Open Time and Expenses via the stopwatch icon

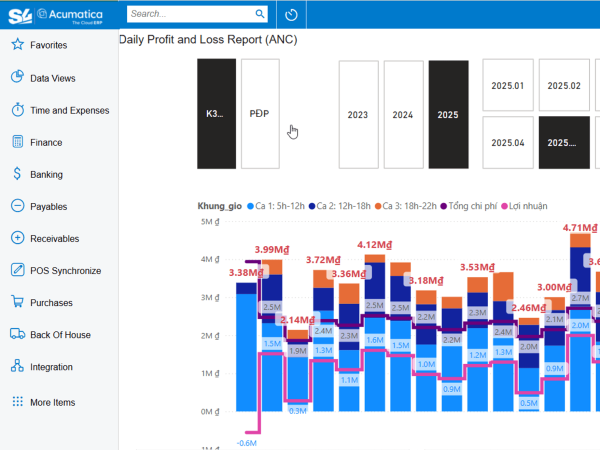18,109
